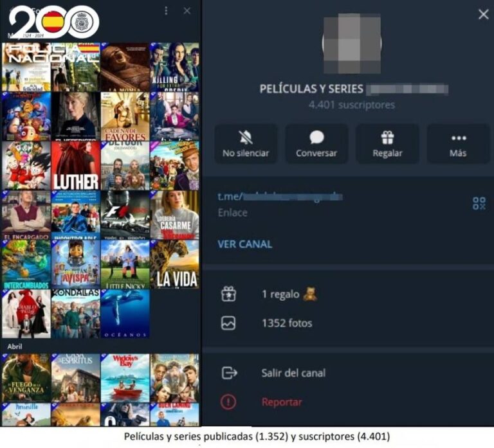Open the Avispa animated poster
Image resolution: width=494 pixels, height=448 pixels.
pyautogui.click(x=76, y=264)
